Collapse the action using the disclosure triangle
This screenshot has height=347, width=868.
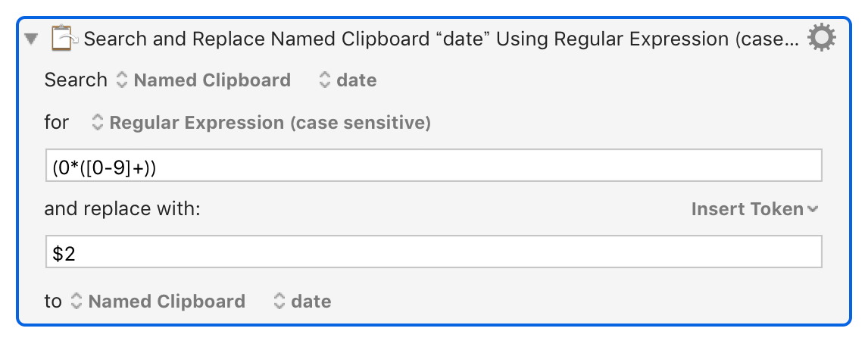(x=32, y=39)
